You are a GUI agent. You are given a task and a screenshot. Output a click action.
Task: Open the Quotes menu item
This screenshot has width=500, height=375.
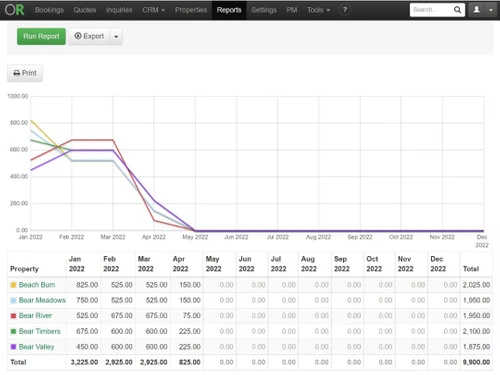[85, 10]
